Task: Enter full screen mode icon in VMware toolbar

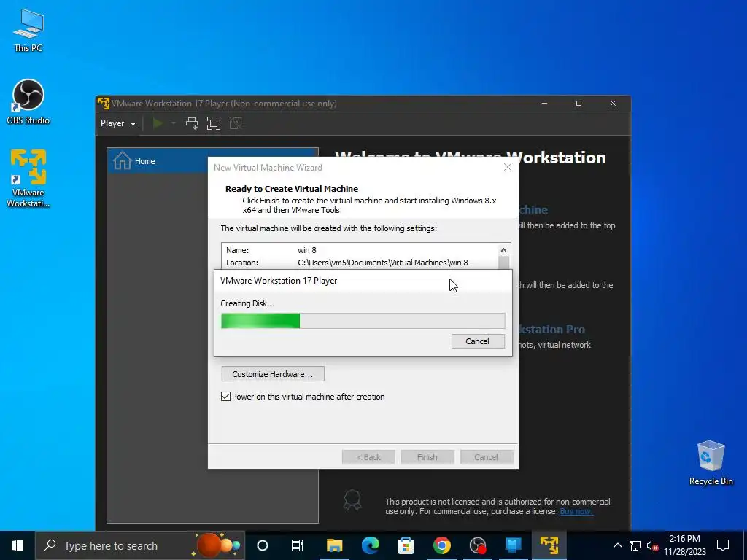Action: click(x=214, y=123)
